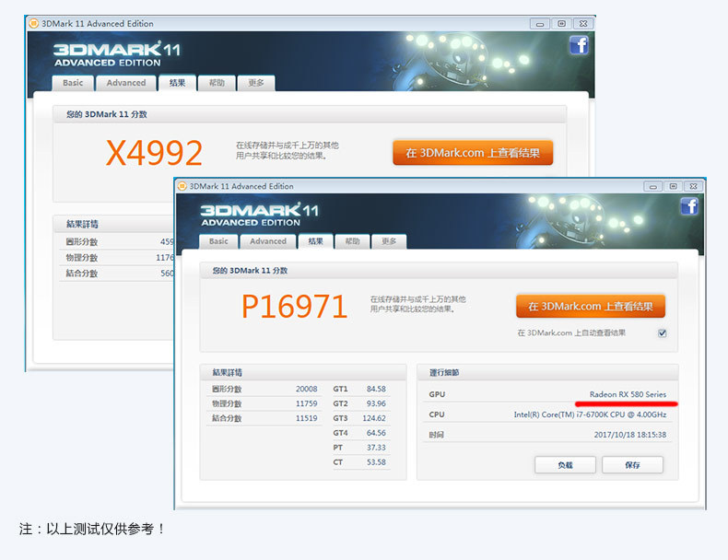The width and height of the screenshot is (728, 560).
Task: Click GT4 value 64.56
Action: 376,433
